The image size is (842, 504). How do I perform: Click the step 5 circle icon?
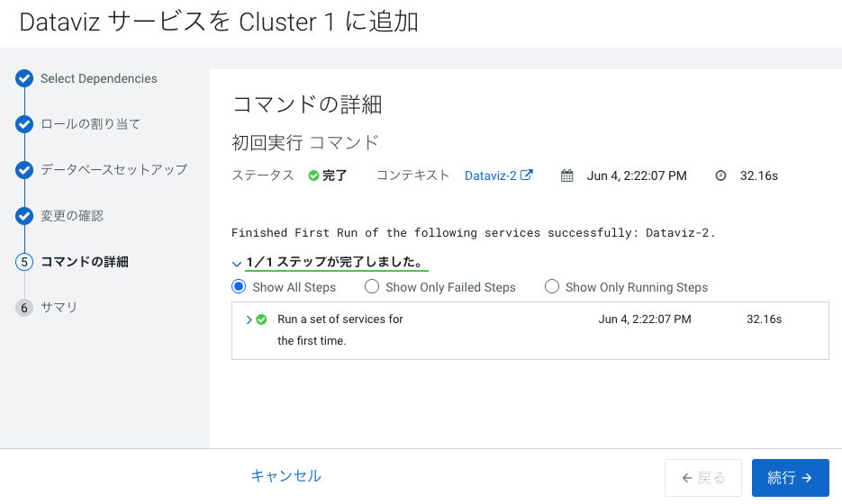coord(24,262)
